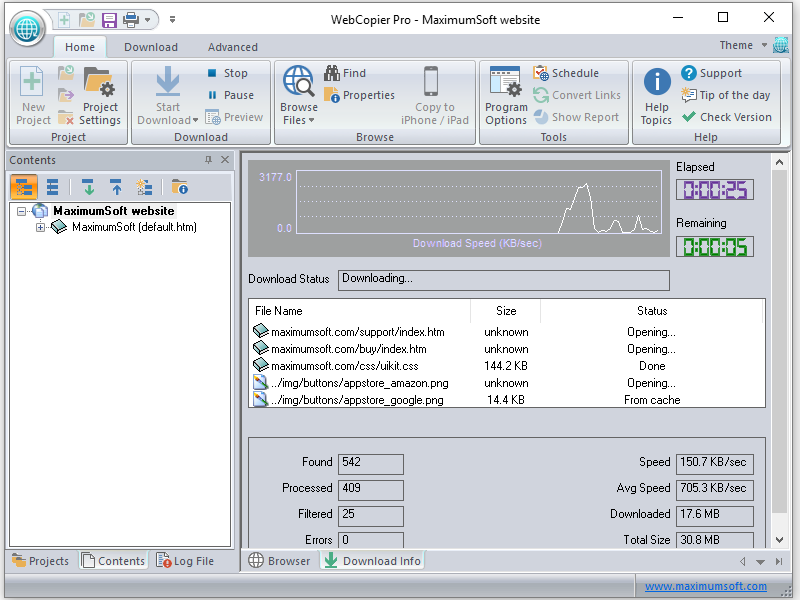Collapse the MaximumSoft website root node

click(22, 211)
